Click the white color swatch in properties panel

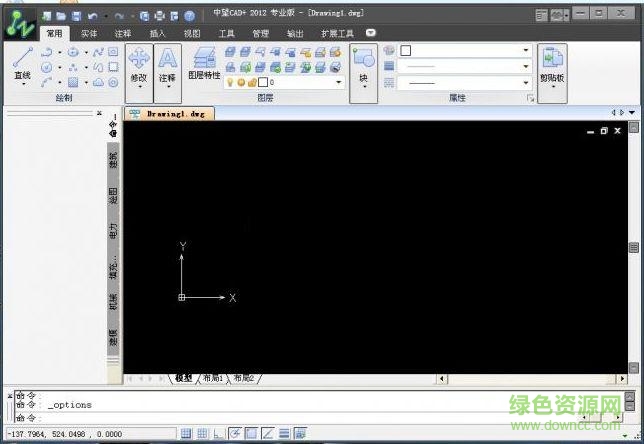click(405, 50)
